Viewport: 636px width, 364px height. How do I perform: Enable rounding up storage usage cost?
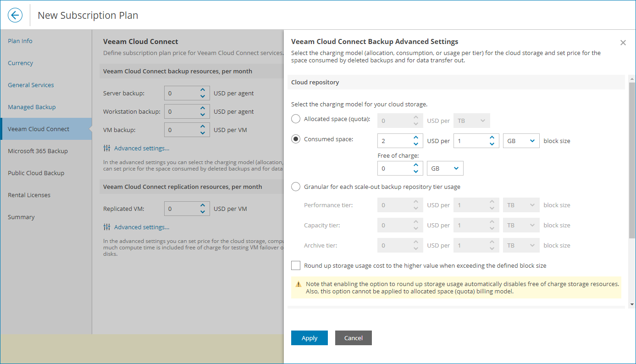point(296,265)
